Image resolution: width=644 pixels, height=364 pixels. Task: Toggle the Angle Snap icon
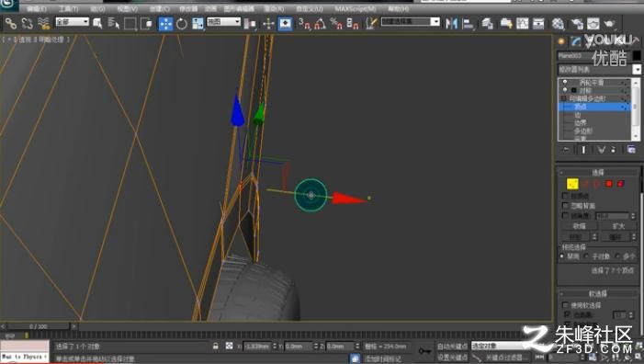click(x=320, y=23)
